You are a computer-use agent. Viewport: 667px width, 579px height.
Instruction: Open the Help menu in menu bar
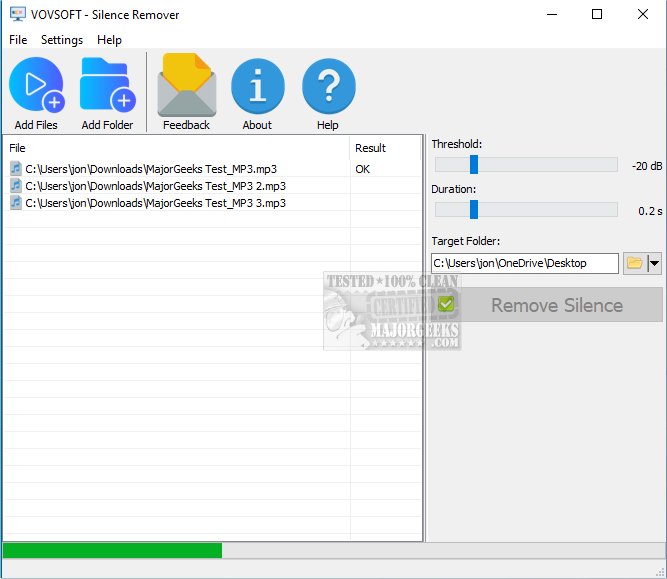tap(109, 40)
